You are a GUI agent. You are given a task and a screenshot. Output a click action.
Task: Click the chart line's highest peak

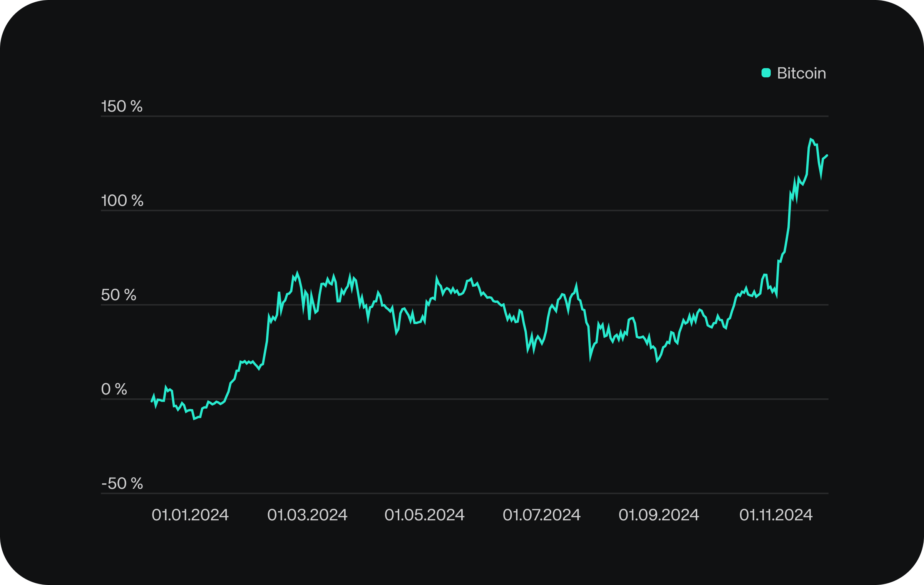(x=810, y=139)
